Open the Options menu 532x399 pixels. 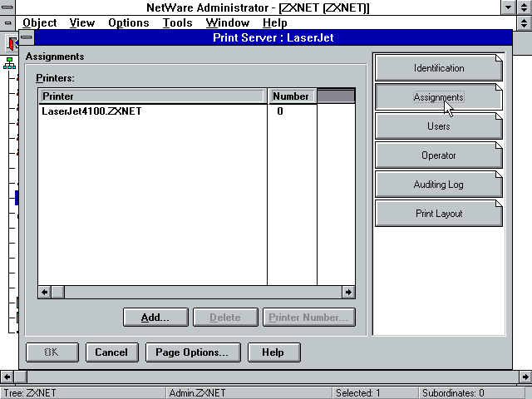click(x=129, y=22)
